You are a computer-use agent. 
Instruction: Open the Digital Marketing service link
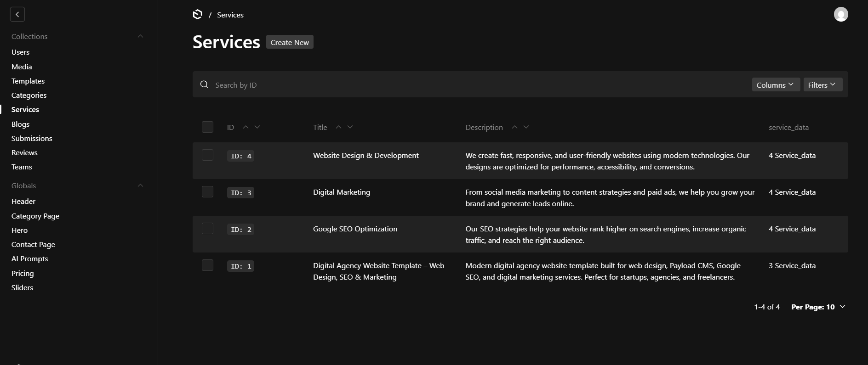341,192
